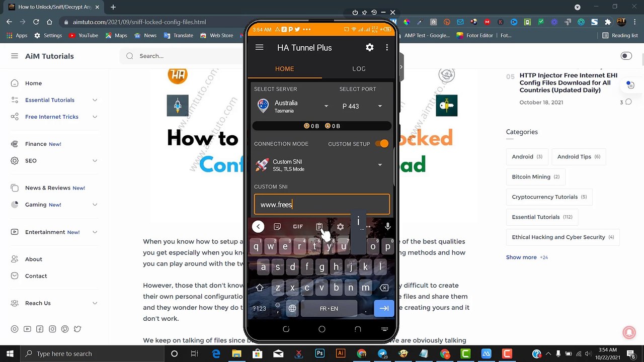
Task: Open the Finance sidebar item
Action: pos(36,144)
